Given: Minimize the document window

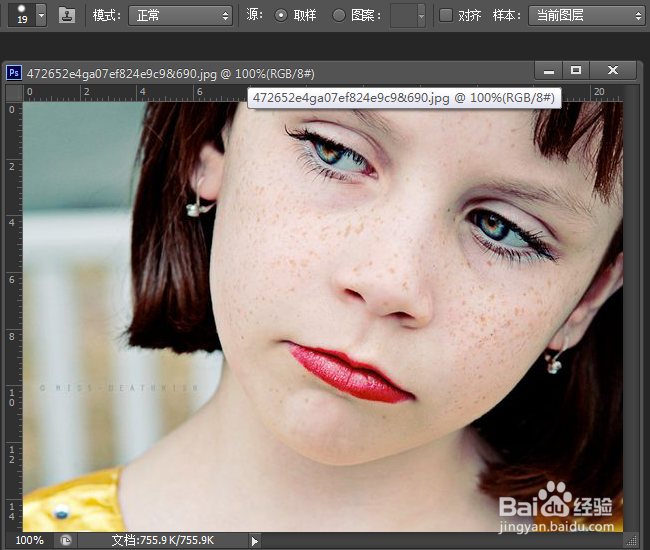Looking at the screenshot, I should click(548, 70).
